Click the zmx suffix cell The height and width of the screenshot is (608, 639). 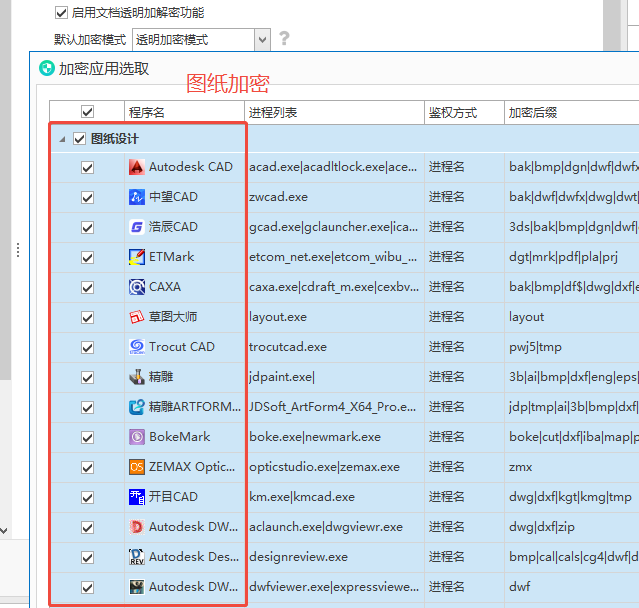pos(572,467)
